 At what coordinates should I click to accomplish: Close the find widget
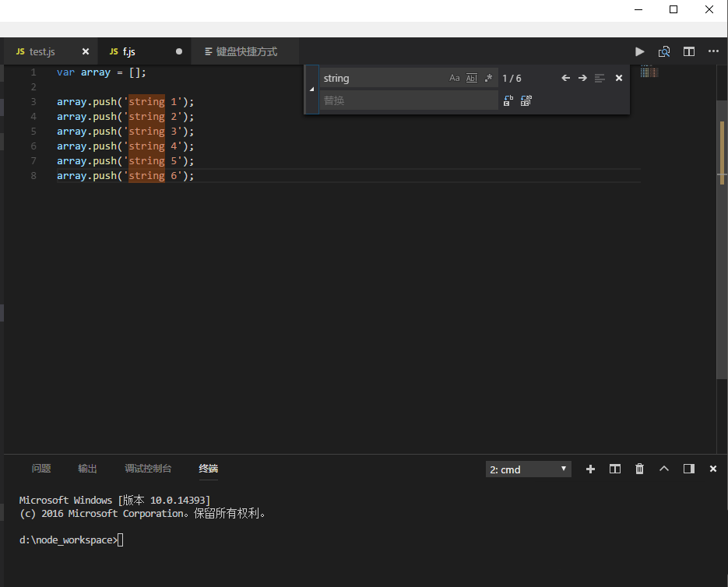(x=619, y=78)
